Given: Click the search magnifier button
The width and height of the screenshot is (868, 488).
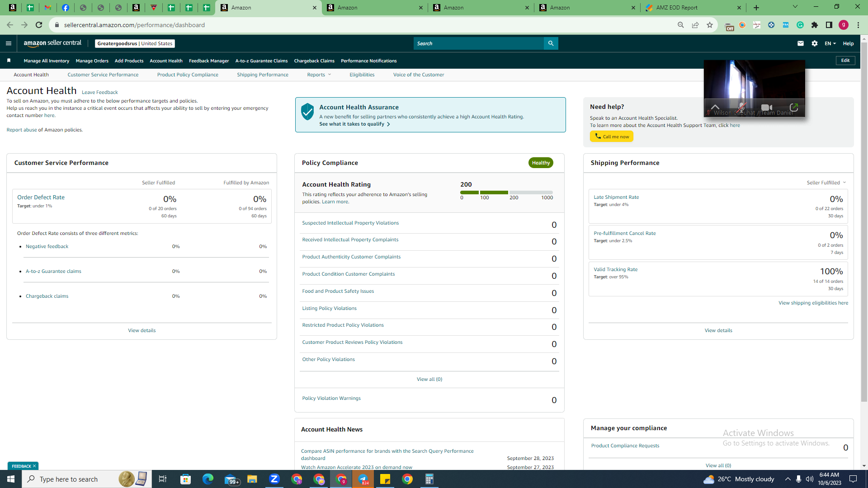Looking at the screenshot, I should (x=551, y=43).
